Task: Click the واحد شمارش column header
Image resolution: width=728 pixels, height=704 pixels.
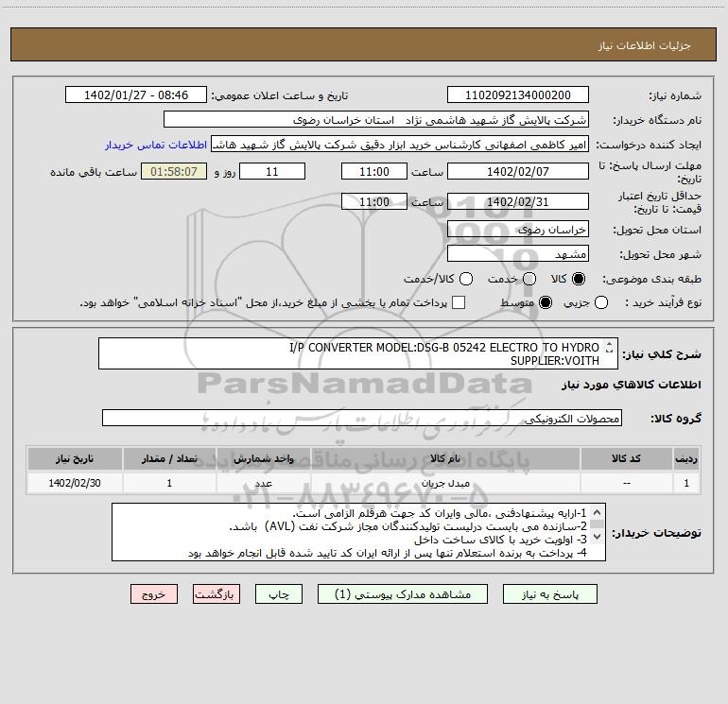Action: click(x=263, y=458)
